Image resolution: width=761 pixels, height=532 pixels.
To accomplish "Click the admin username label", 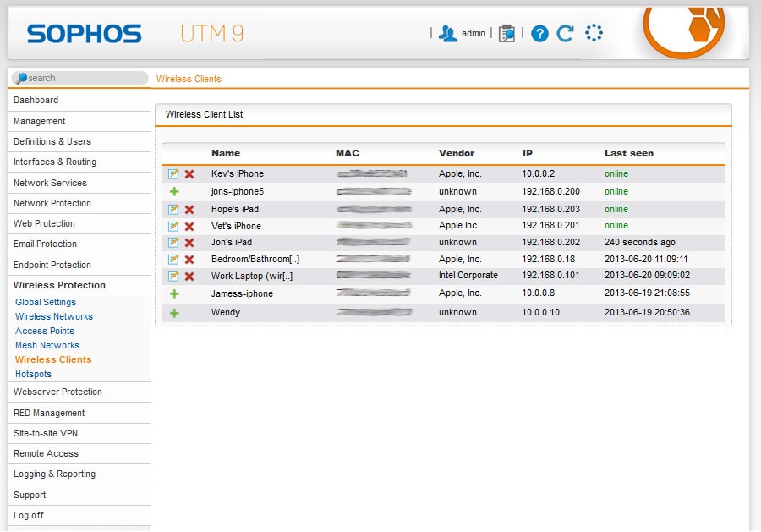I will point(474,34).
